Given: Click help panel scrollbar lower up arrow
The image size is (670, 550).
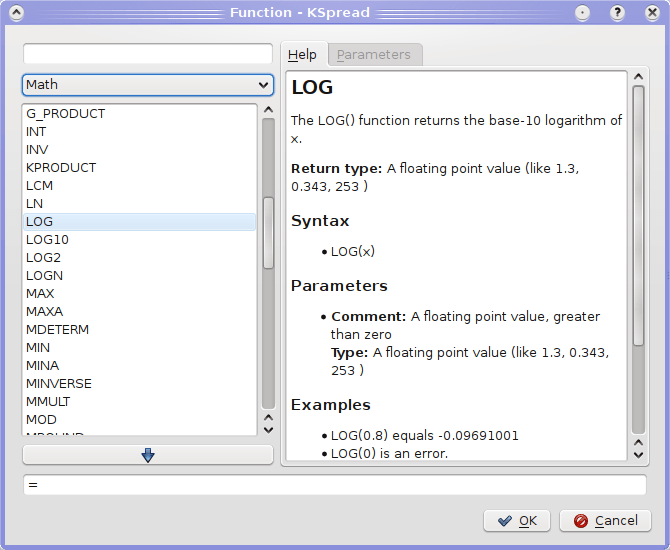Looking at the screenshot, I should [x=638, y=442].
